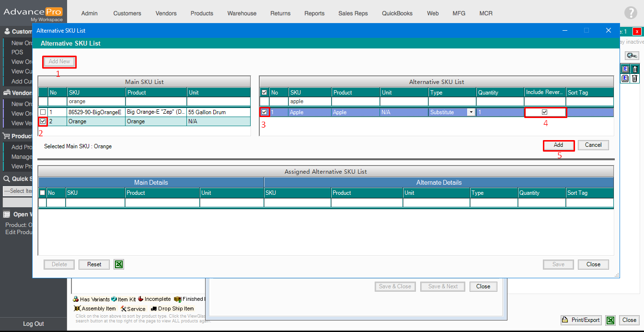Toggle select-all checkbox in Alternative SKU header

coord(264,92)
